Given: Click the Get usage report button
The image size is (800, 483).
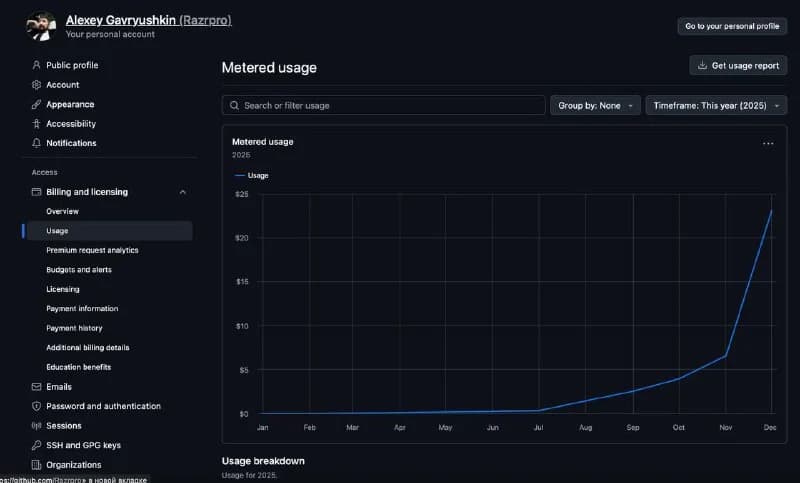Looking at the screenshot, I should coord(738,65).
